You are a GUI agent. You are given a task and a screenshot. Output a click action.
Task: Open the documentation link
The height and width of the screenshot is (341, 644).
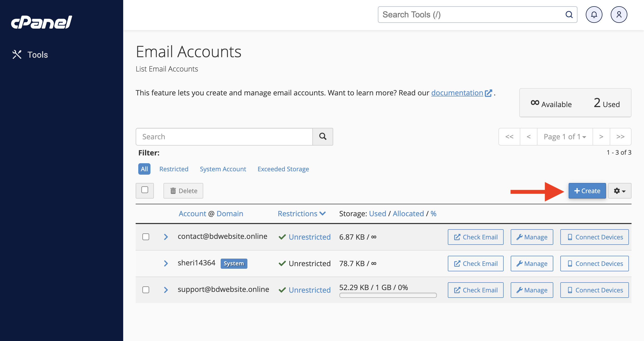(x=457, y=93)
